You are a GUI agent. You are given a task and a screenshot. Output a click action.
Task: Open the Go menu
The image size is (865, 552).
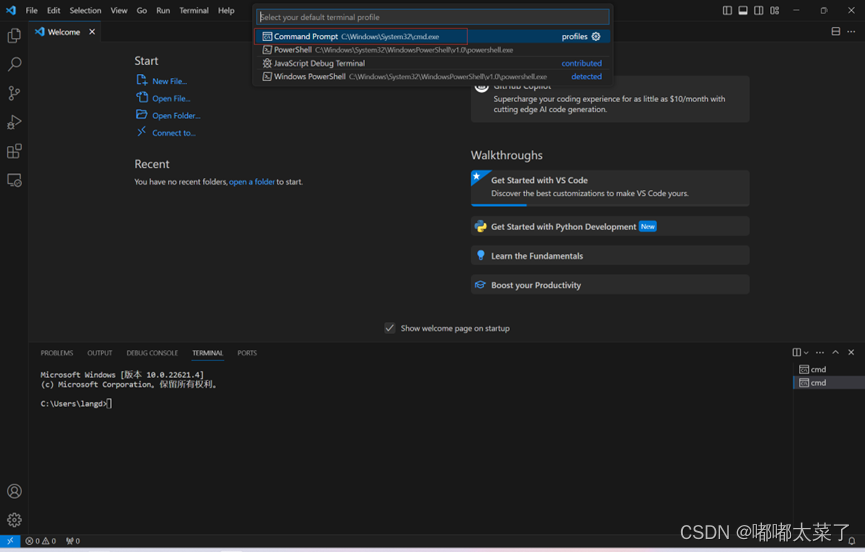click(142, 10)
